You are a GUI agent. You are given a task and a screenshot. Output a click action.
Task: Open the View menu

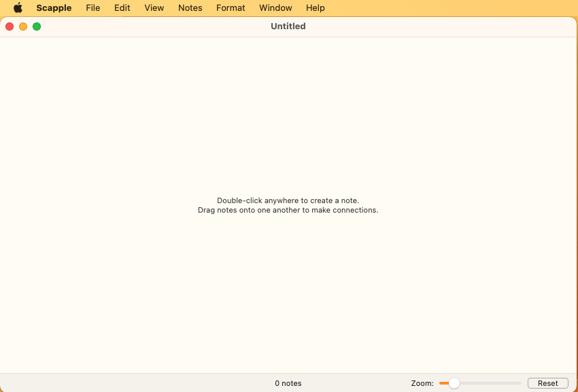point(154,7)
